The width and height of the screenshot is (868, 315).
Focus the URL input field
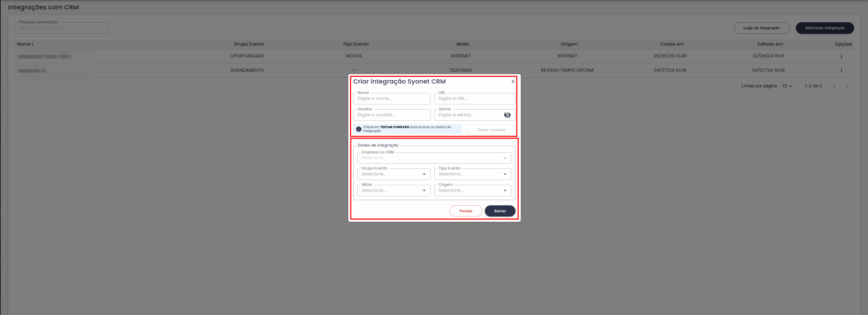[475, 99]
